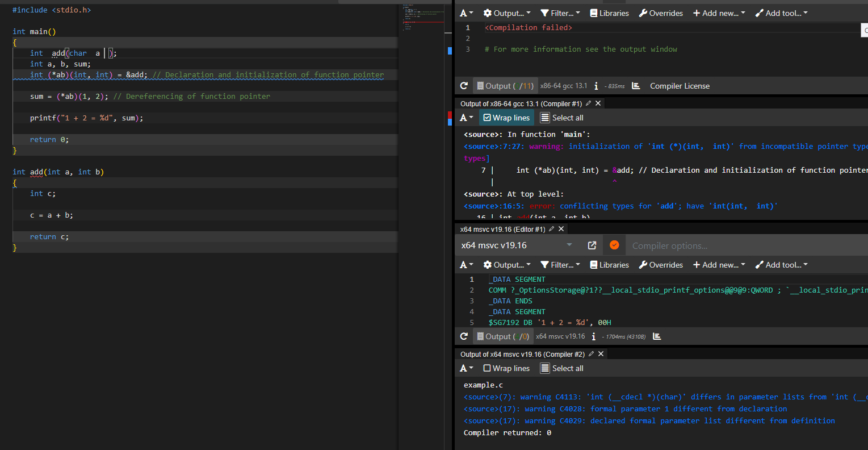The image size is (868, 450).
Task: Pop out the x64 msvc pane to new window
Action: tap(592, 245)
